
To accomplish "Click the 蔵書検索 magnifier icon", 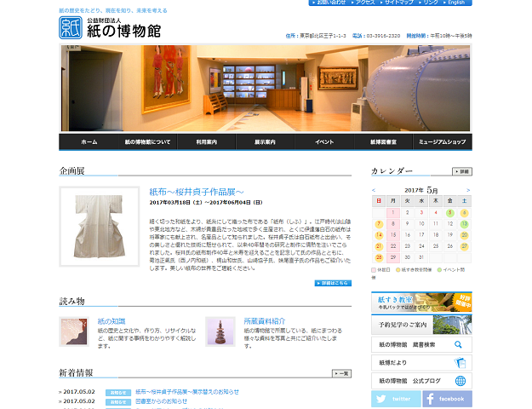I will click(x=458, y=345).
